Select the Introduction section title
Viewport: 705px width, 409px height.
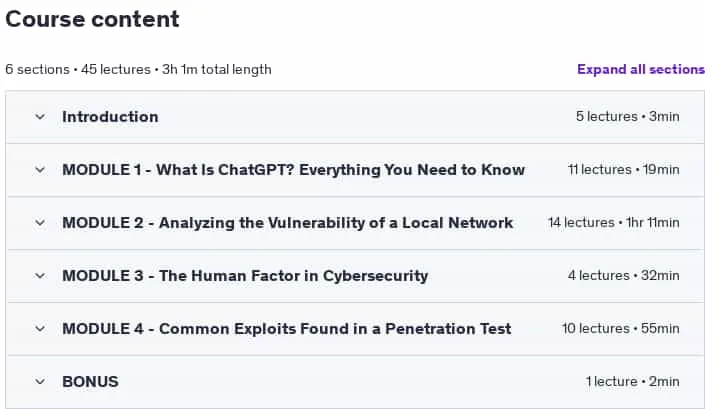pyautogui.click(x=110, y=117)
